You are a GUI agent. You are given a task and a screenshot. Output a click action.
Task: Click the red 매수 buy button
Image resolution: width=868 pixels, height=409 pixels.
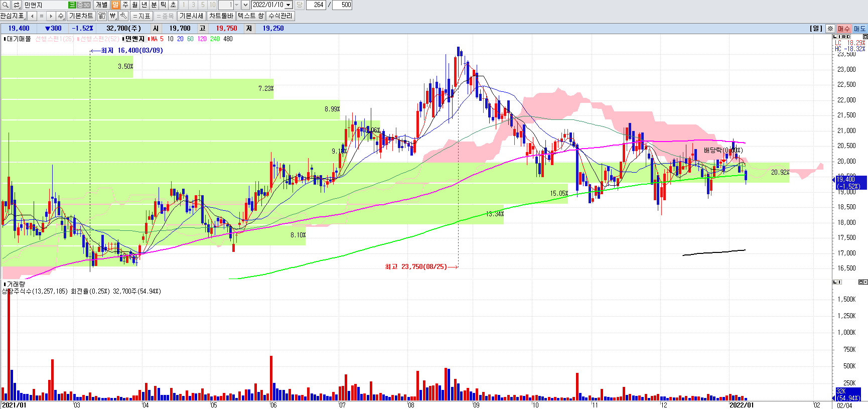844,29
